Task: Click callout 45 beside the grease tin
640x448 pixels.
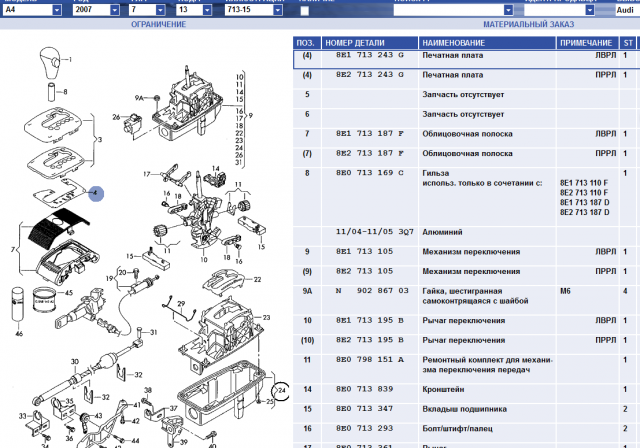Action: tap(69, 292)
